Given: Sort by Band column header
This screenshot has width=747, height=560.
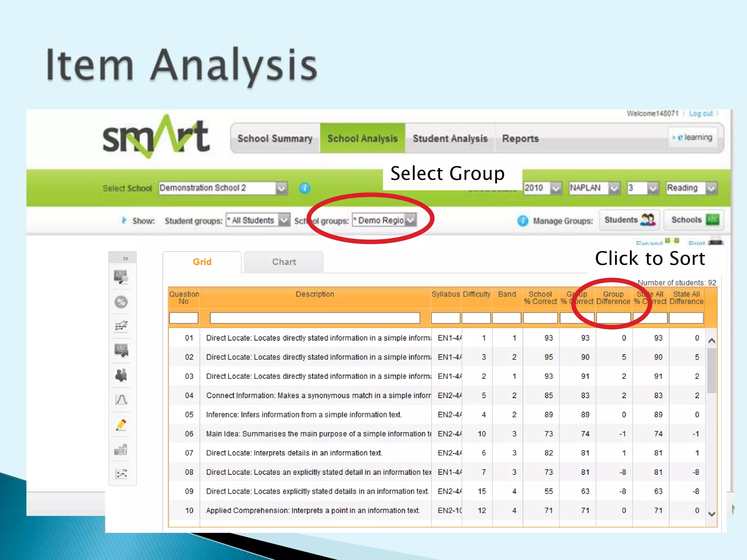Looking at the screenshot, I should pyautogui.click(x=507, y=294).
